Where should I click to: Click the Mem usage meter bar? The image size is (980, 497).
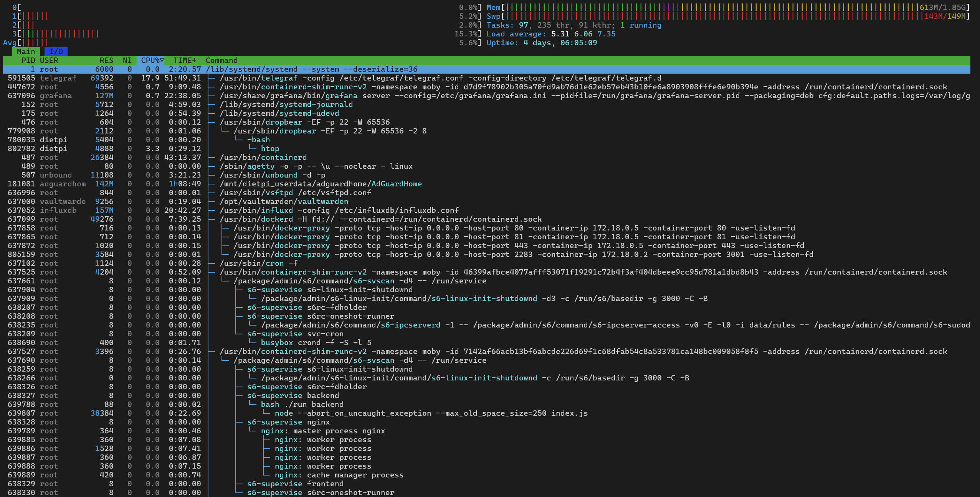click(728, 7)
